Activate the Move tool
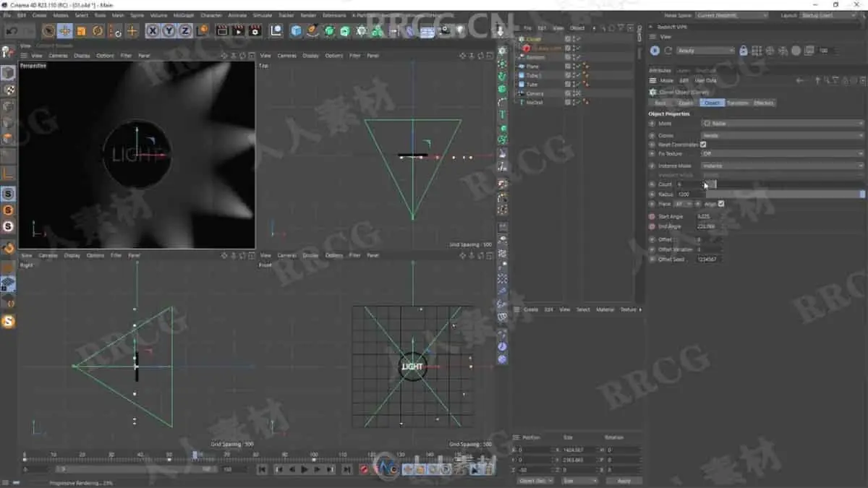 click(x=65, y=30)
